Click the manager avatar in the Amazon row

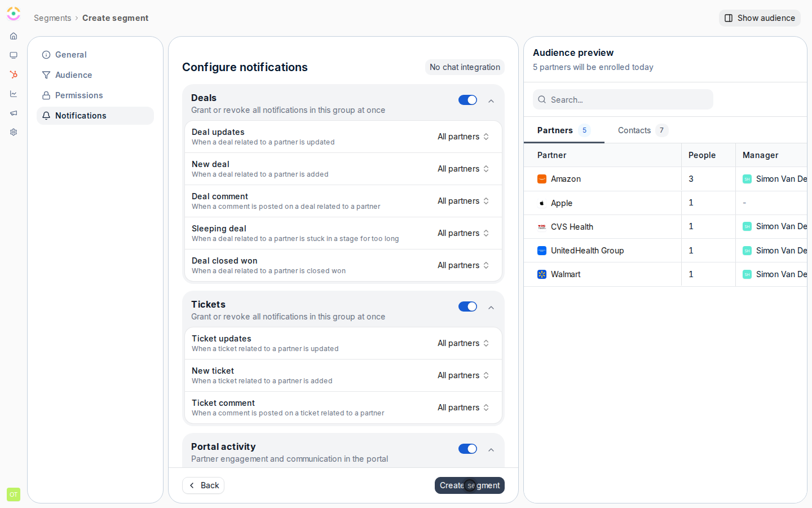click(747, 179)
